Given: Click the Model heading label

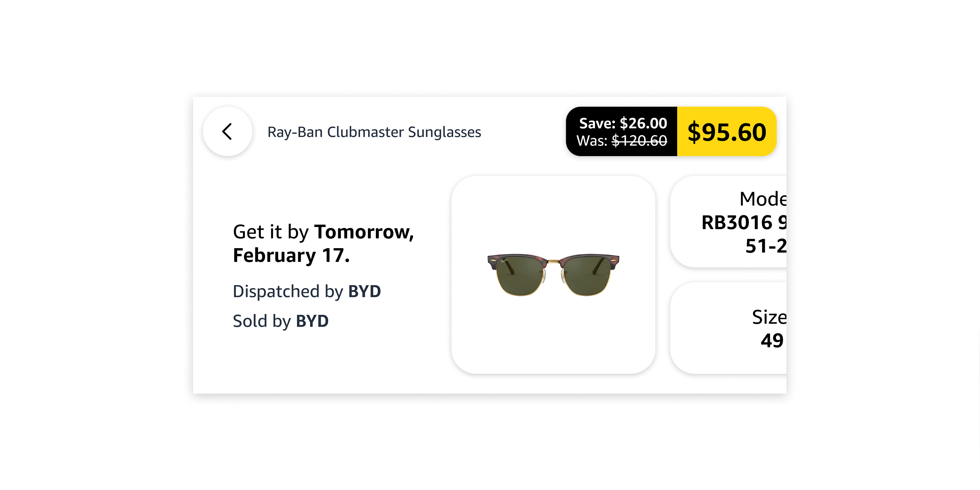Looking at the screenshot, I should coord(763,199).
